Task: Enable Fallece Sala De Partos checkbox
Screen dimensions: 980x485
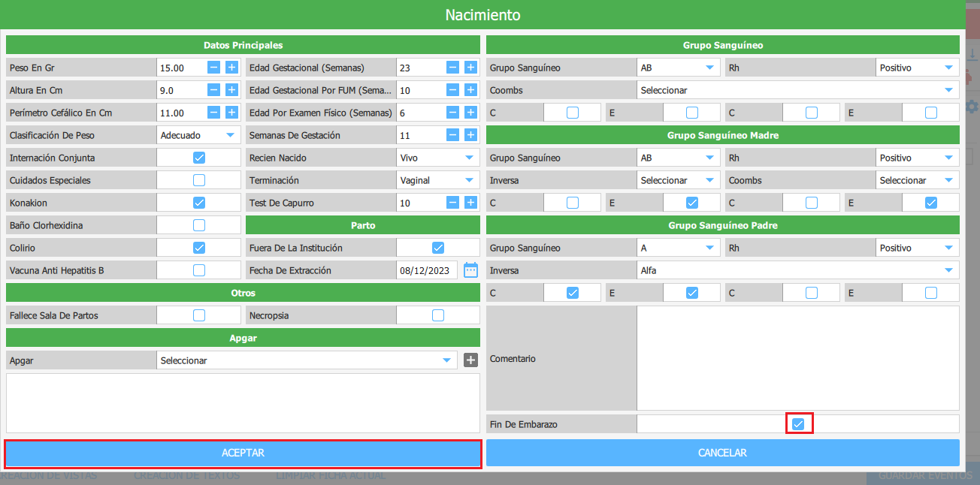Action: 199,315
